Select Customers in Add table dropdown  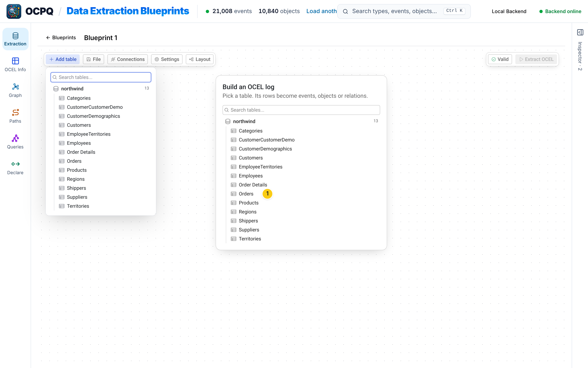click(104, 125)
